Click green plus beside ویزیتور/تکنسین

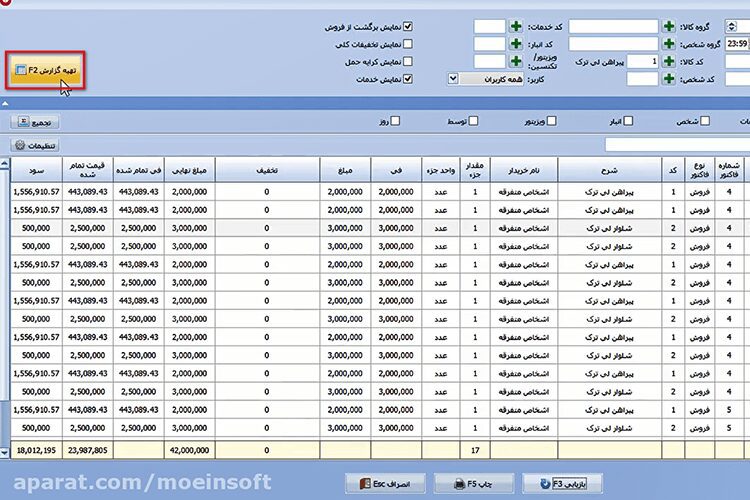point(516,61)
